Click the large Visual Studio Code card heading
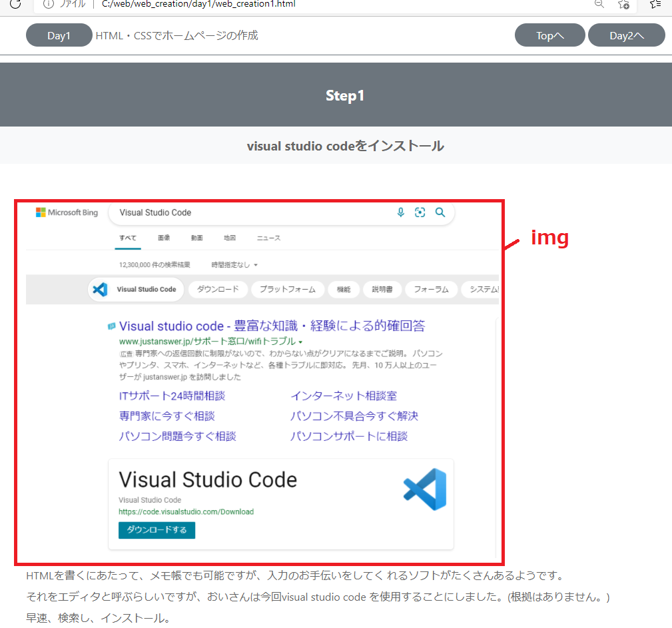Screen dimensions: 672x628 coord(208,479)
